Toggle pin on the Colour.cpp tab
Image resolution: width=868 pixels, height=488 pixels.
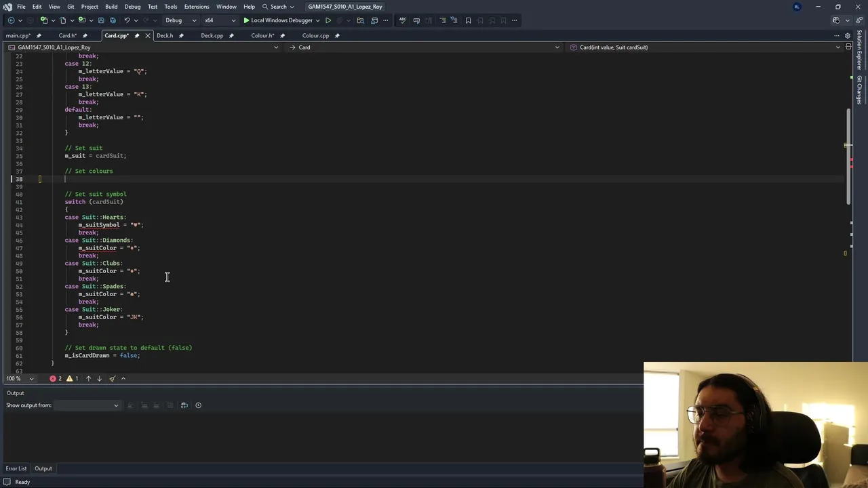[337, 35]
